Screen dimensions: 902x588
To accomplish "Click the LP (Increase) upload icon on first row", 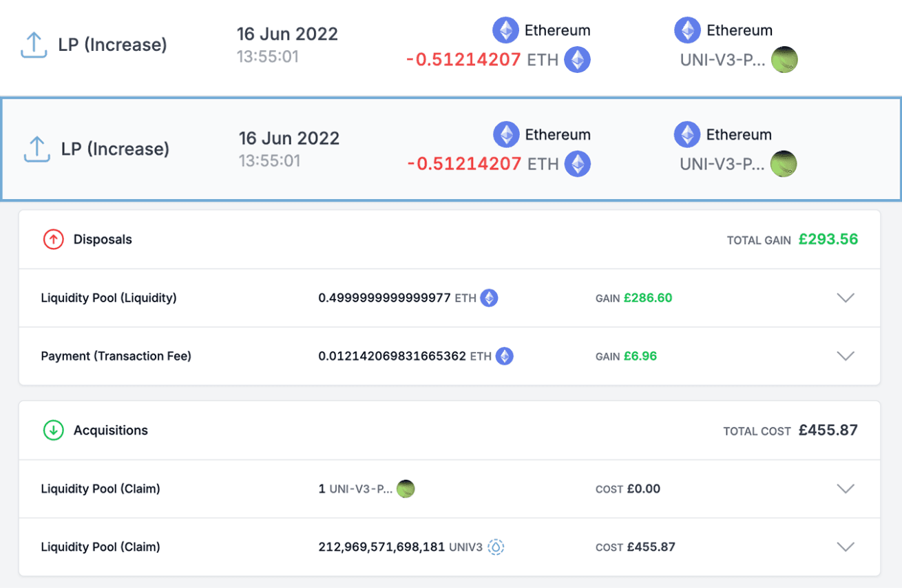I will (x=34, y=45).
